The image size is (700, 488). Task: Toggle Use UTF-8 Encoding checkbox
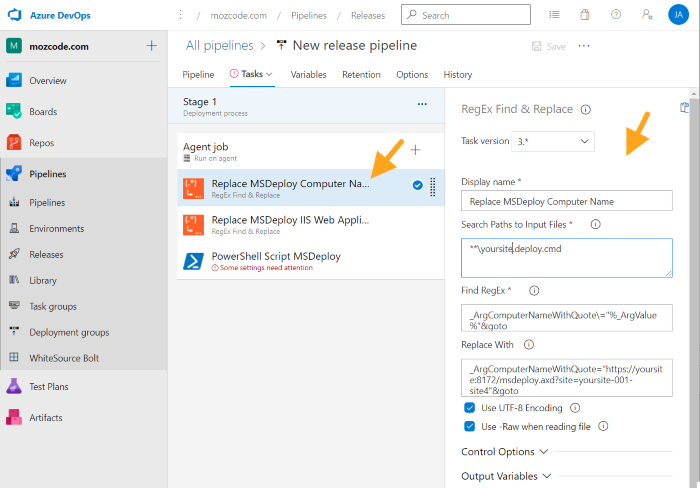(x=470, y=408)
